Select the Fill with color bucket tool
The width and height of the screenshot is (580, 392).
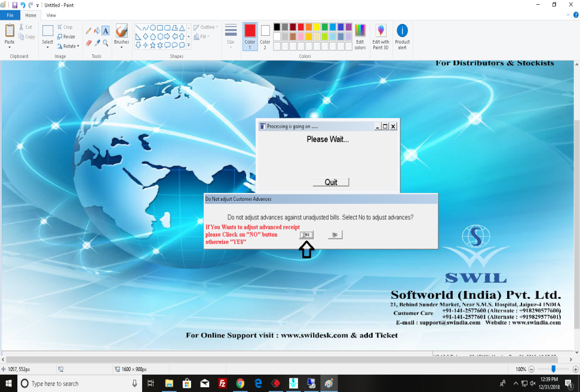[97, 30]
